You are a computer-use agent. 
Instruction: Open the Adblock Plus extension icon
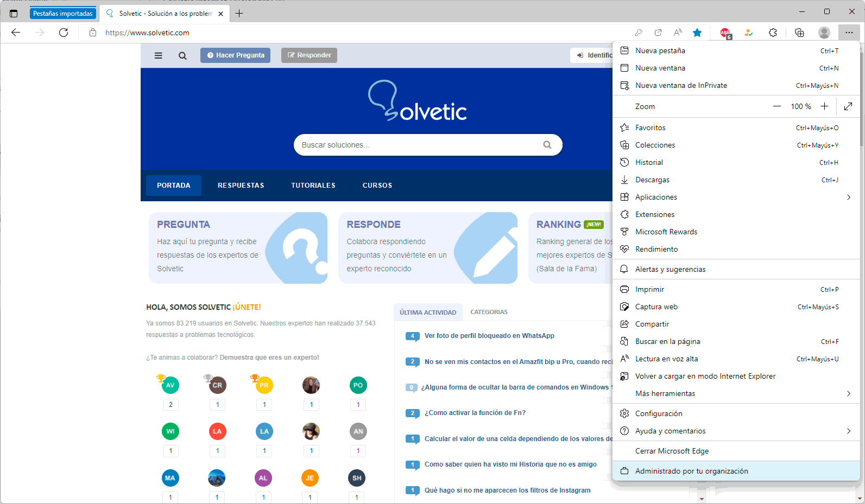coord(725,33)
